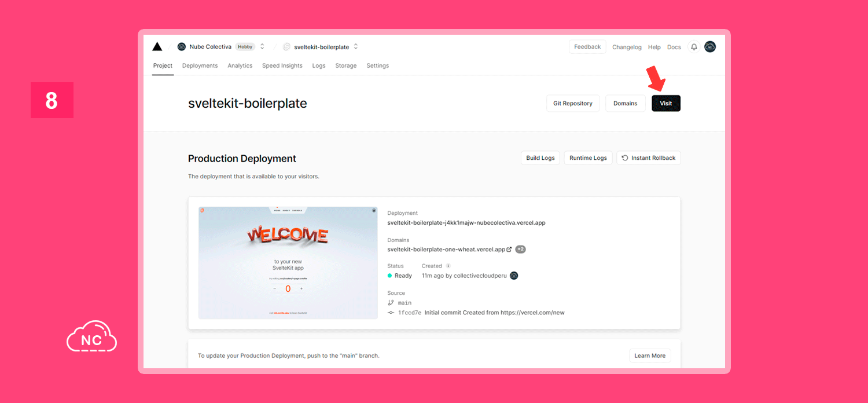Screen dimensions: 868x403
Task: Select the Project tab
Action: pos(163,66)
